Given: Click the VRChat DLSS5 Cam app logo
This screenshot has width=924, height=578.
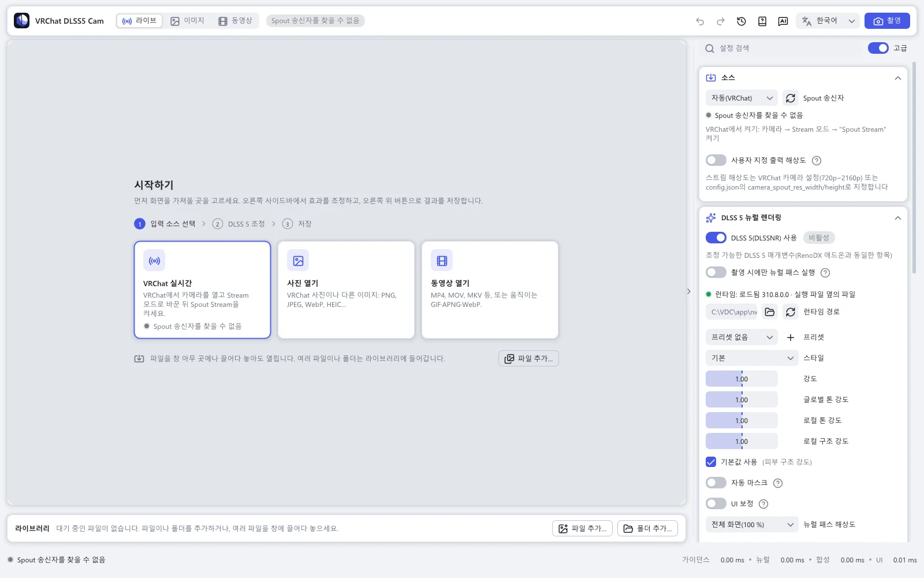Looking at the screenshot, I should pos(22,21).
